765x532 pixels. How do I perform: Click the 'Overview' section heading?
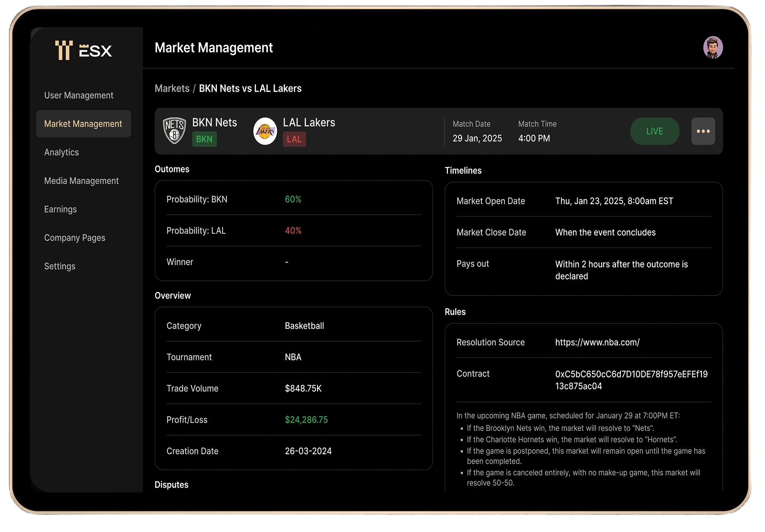pos(172,296)
